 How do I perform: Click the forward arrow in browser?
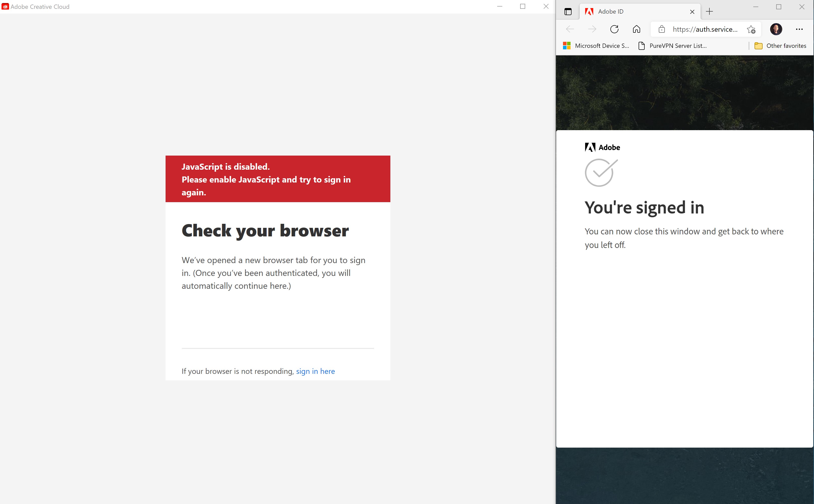(x=592, y=29)
